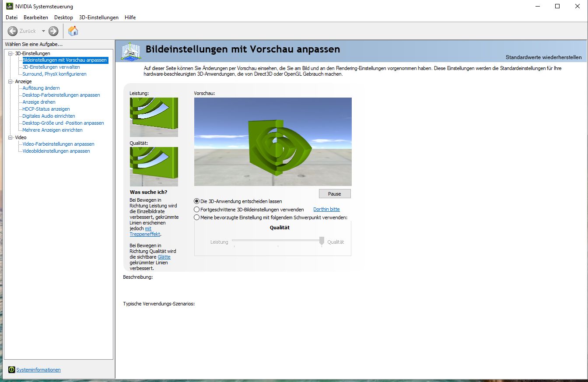This screenshot has width=588, height=382.
Task: Click the NVIDIA icon in title bar
Action: point(9,6)
